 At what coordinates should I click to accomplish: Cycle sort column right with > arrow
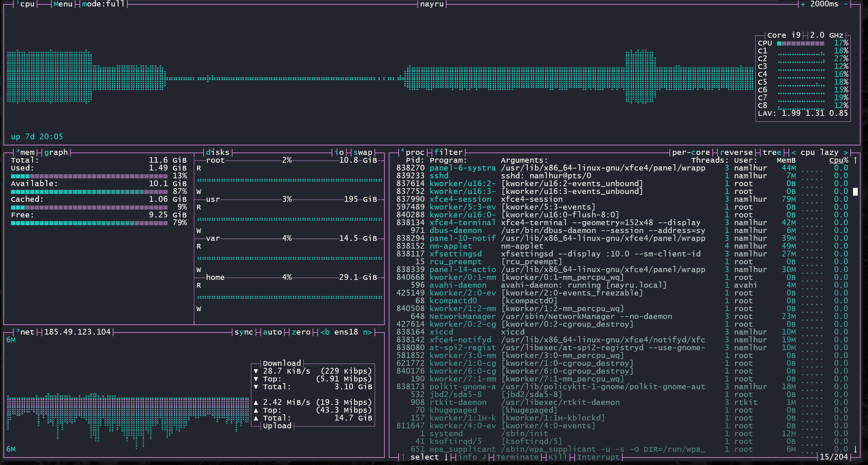click(846, 153)
